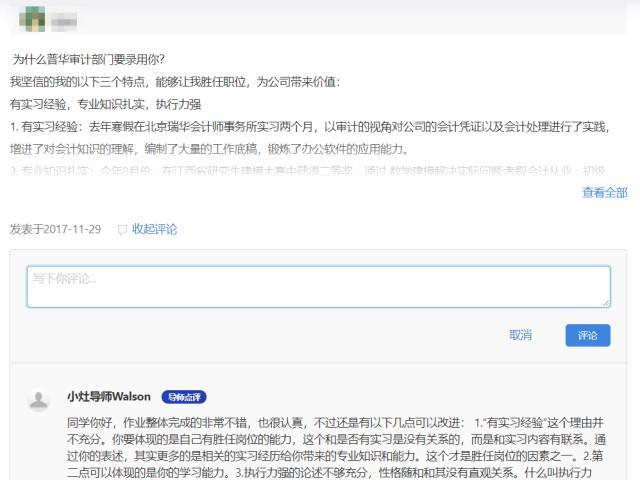
Task: Click the line starting 增进了对会计知识的理解
Action: coord(209,149)
